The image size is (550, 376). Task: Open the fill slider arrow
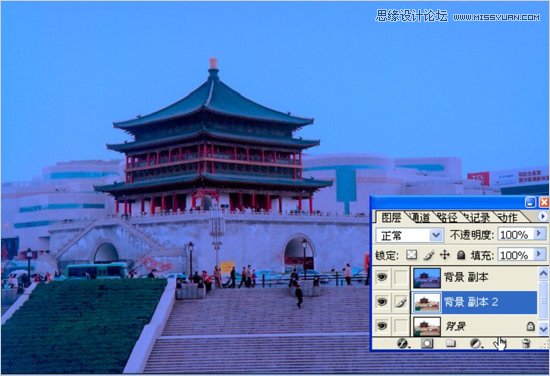tap(539, 254)
